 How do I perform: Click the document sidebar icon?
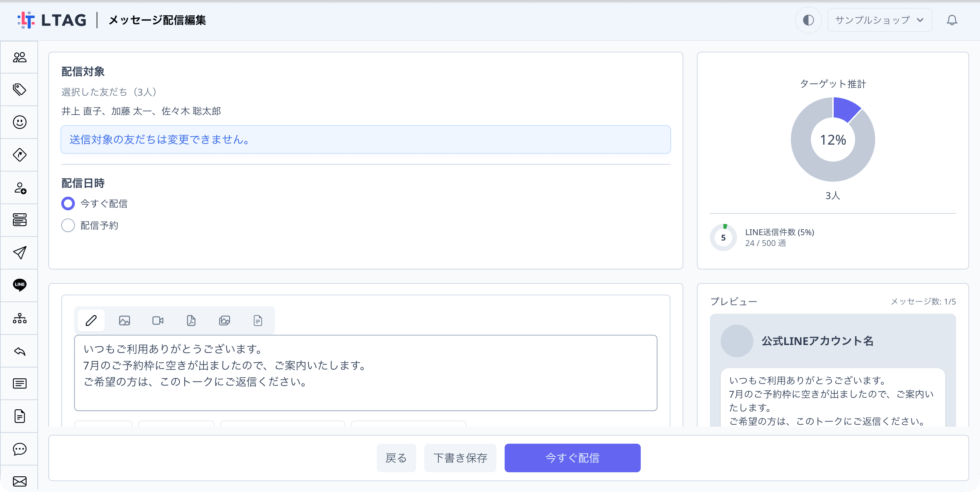coord(19,416)
